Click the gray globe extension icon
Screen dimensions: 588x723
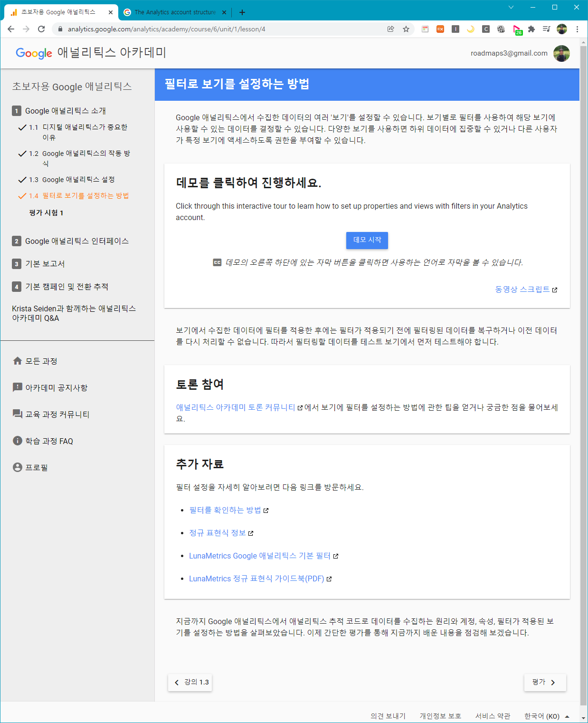tap(501, 29)
